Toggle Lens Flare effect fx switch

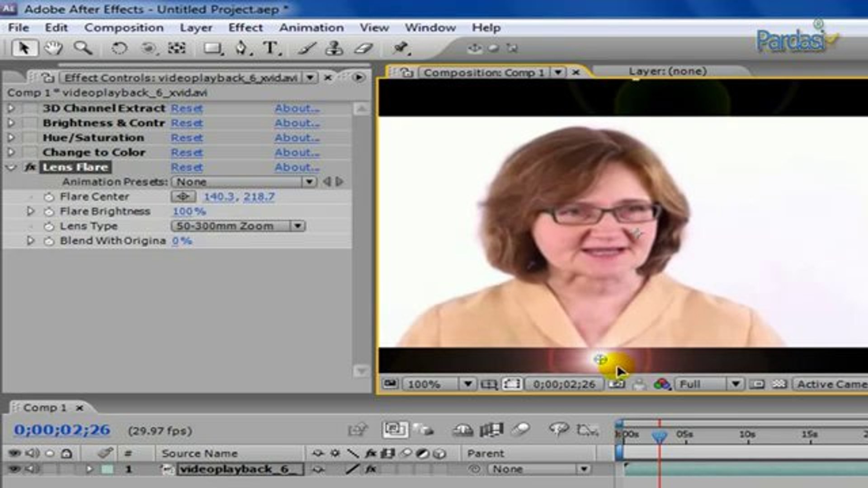click(x=30, y=167)
